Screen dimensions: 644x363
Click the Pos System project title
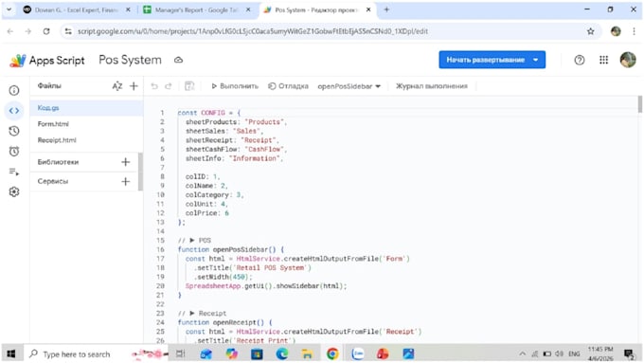pos(130,60)
